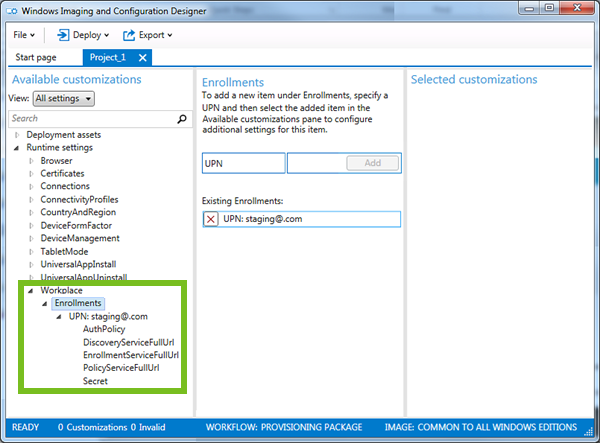
Task: Collapse the Enrollments tree node
Action: pos(45,303)
